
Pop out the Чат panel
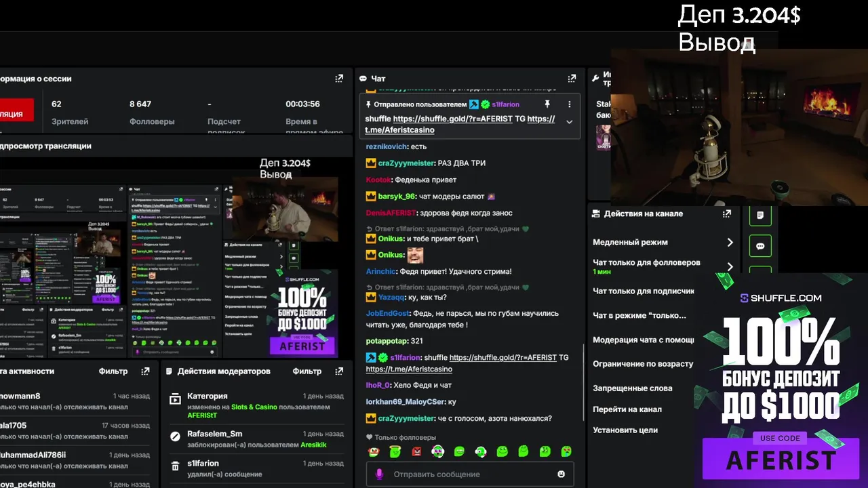coord(572,79)
